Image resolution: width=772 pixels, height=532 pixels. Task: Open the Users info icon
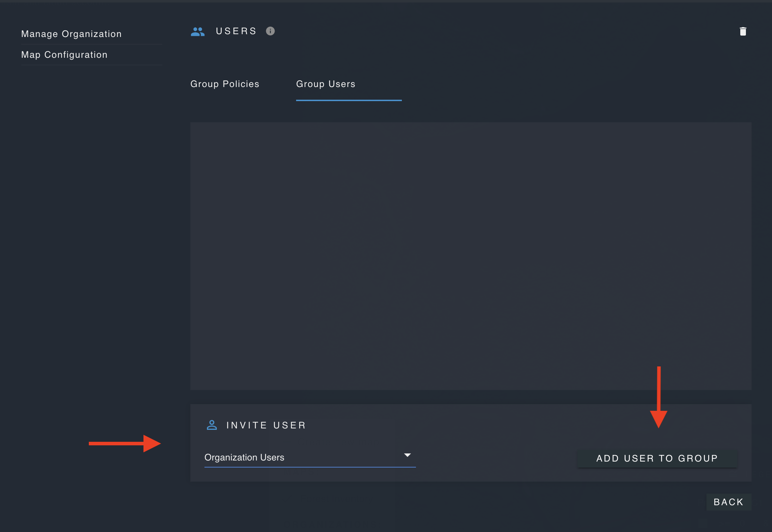[270, 31]
